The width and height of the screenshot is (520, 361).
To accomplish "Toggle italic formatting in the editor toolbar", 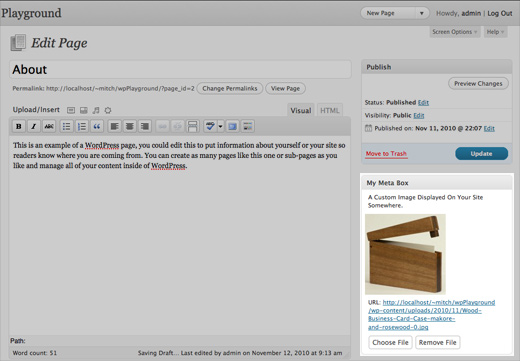I will 34,126.
